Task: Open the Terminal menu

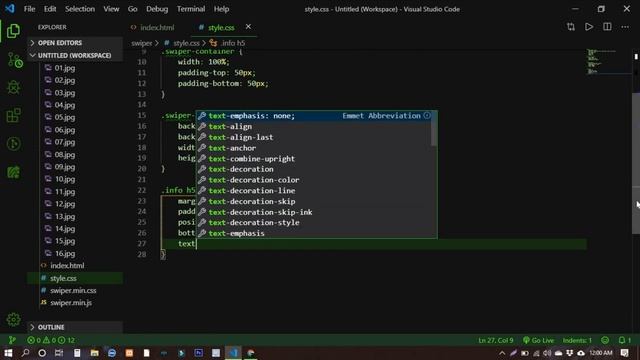Action: point(191,9)
